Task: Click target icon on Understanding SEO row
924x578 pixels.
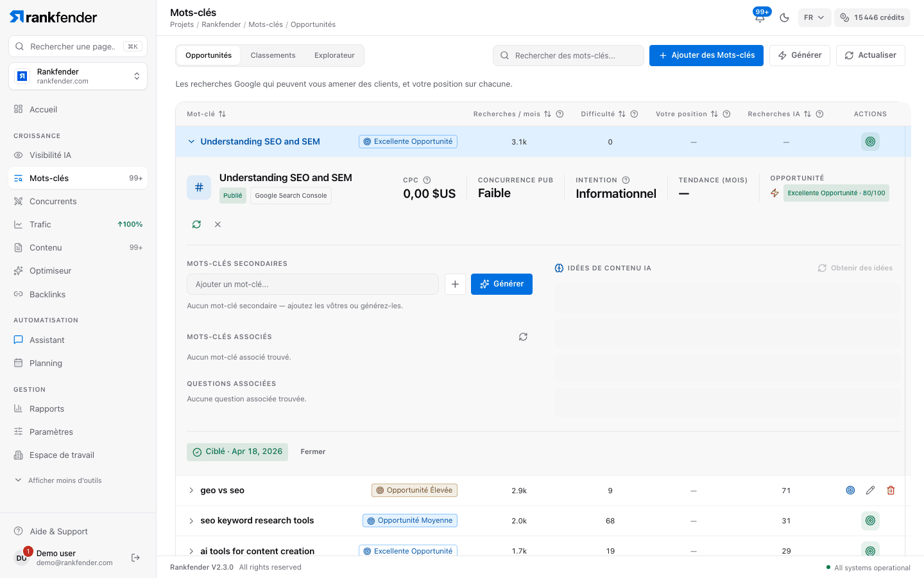Action: click(x=870, y=141)
